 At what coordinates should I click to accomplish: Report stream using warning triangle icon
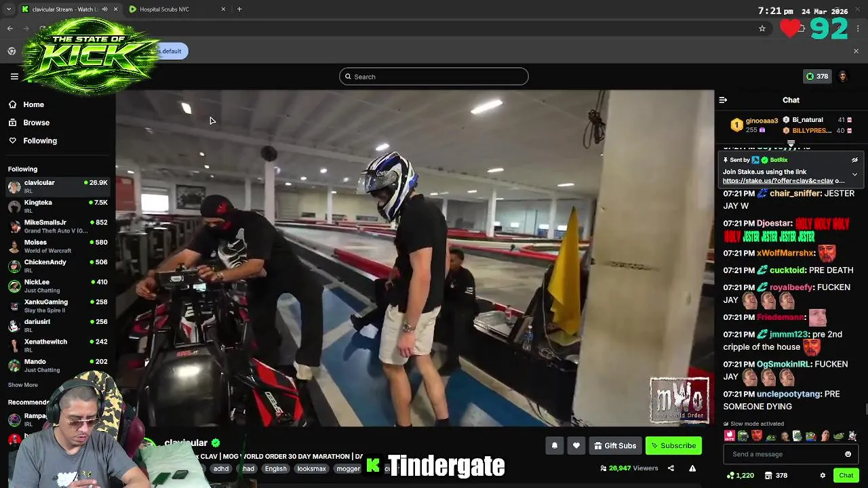[692, 468]
